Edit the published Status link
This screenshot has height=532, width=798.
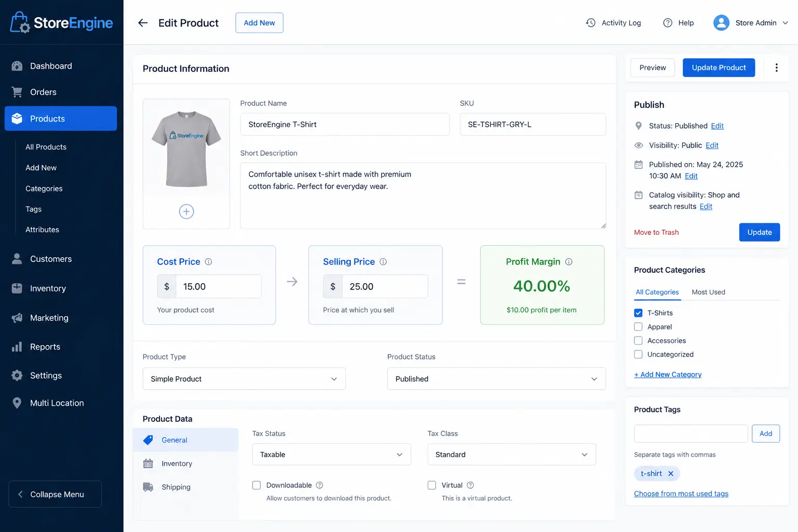[717, 126]
